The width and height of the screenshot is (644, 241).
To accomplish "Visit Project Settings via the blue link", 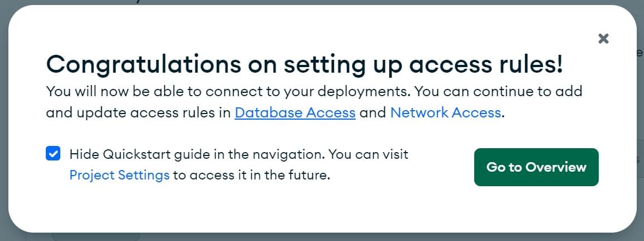I will (120, 175).
